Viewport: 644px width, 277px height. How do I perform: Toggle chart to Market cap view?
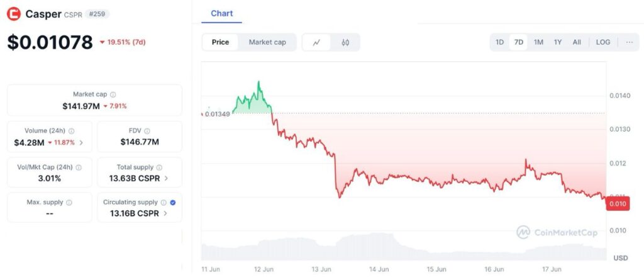(x=267, y=42)
